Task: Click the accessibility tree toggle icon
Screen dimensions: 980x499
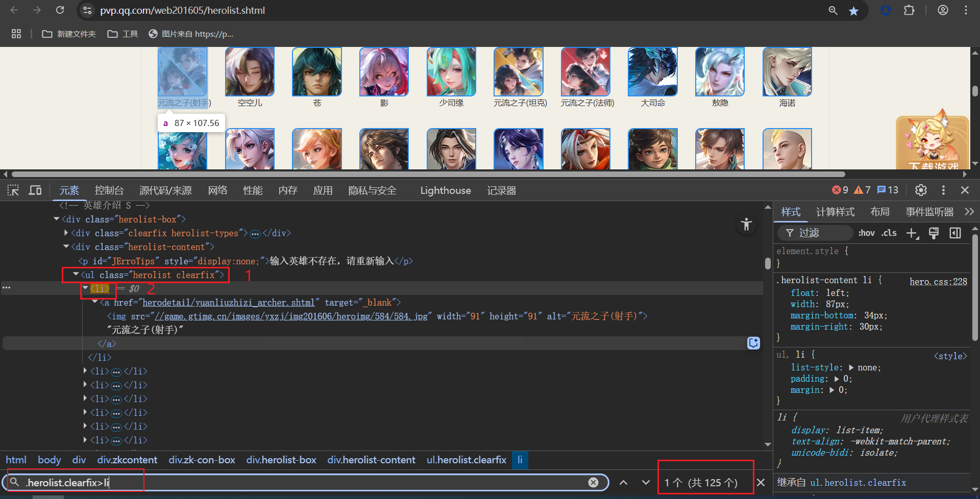Action: pos(746,224)
